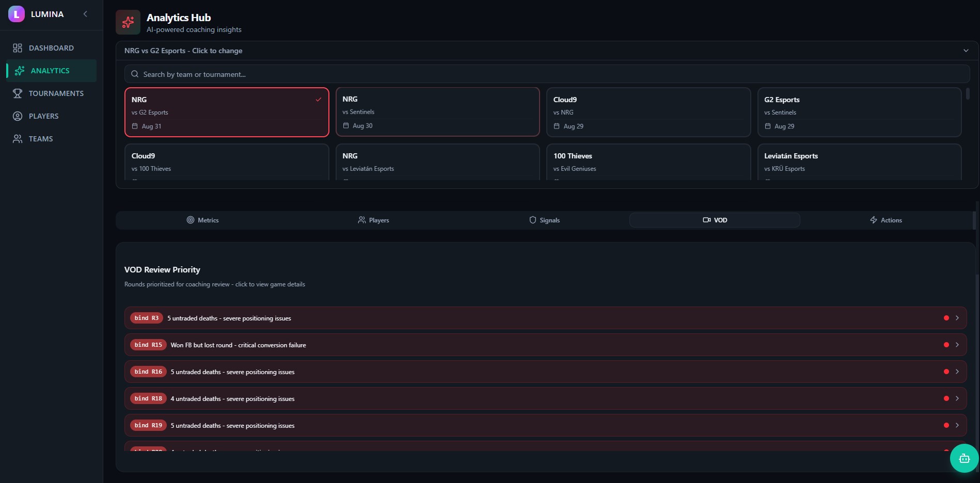
Task: Select the Cloud9 vs 100 Thieves match
Action: [x=227, y=162]
